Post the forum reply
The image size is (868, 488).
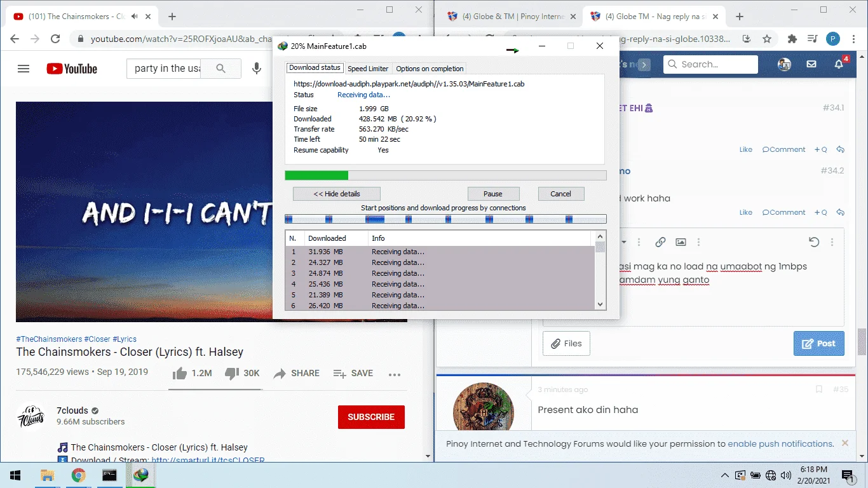click(819, 344)
